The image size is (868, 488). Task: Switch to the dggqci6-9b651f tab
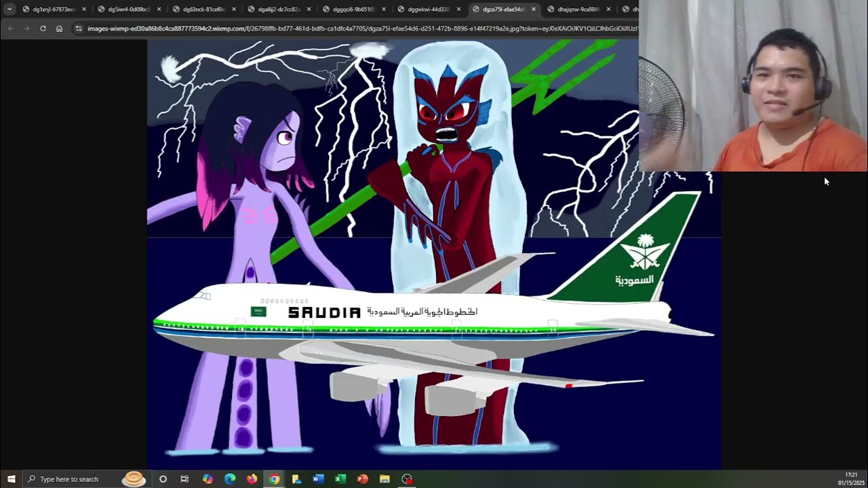tap(354, 9)
